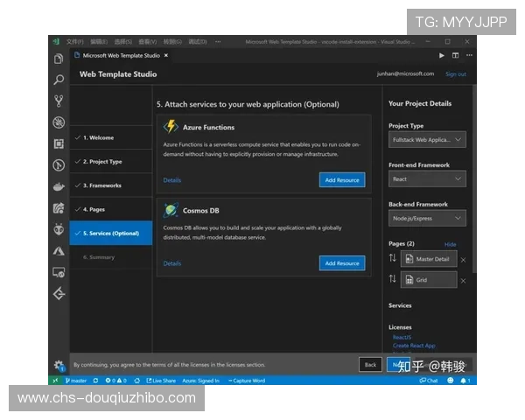This screenshot has height=420, width=525.
Task: Click reorder arrows beside Grid page
Action: 393,279
